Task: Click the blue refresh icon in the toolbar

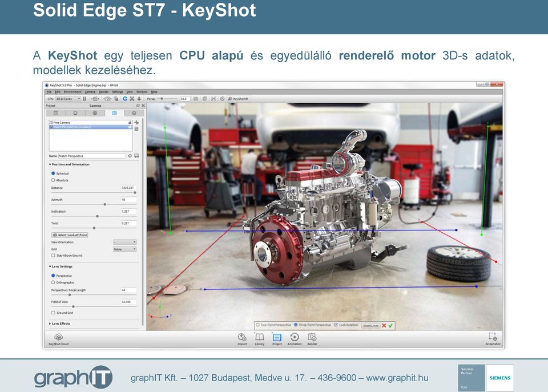Action: pyautogui.click(x=125, y=99)
